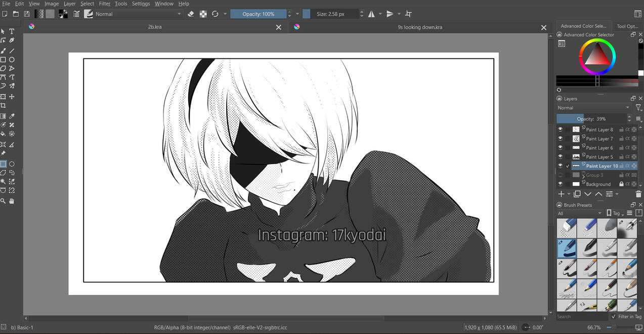Open the brush editor settings icon
The width and height of the screenshot is (644, 334).
click(x=76, y=14)
